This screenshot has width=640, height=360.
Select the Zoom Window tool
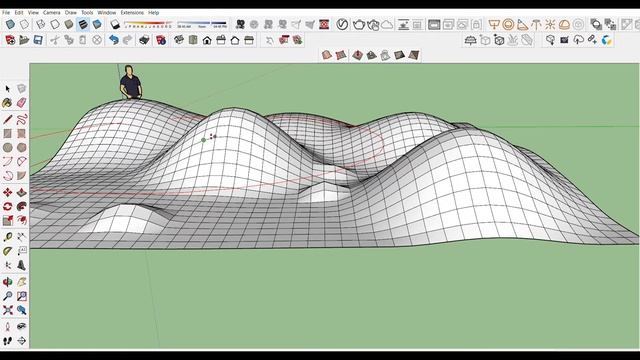click(x=22, y=296)
